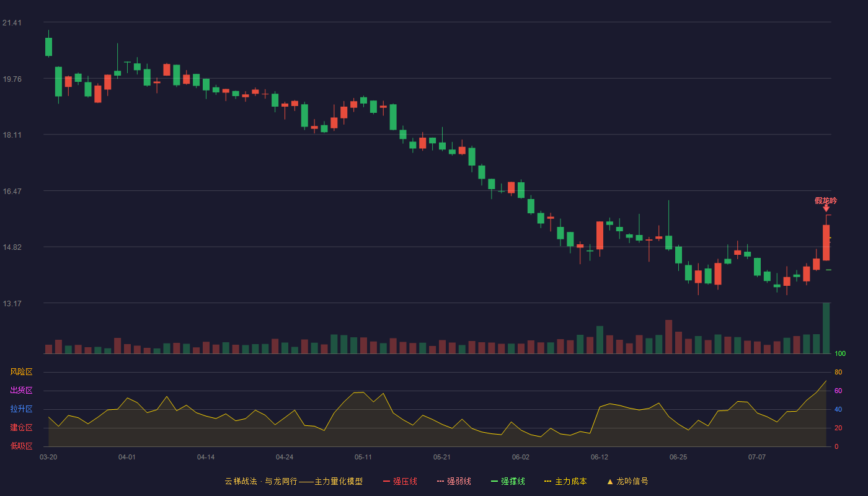Select the 出货区 zone label

pos(21,391)
